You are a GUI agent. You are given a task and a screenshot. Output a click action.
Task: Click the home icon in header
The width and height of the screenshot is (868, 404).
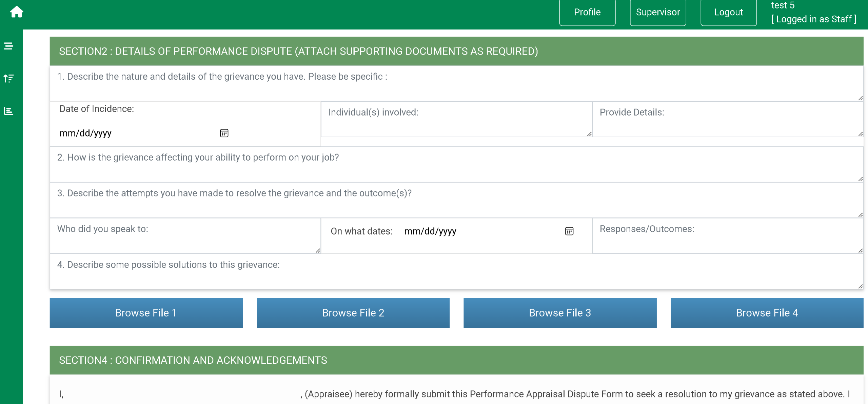[x=17, y=12]
